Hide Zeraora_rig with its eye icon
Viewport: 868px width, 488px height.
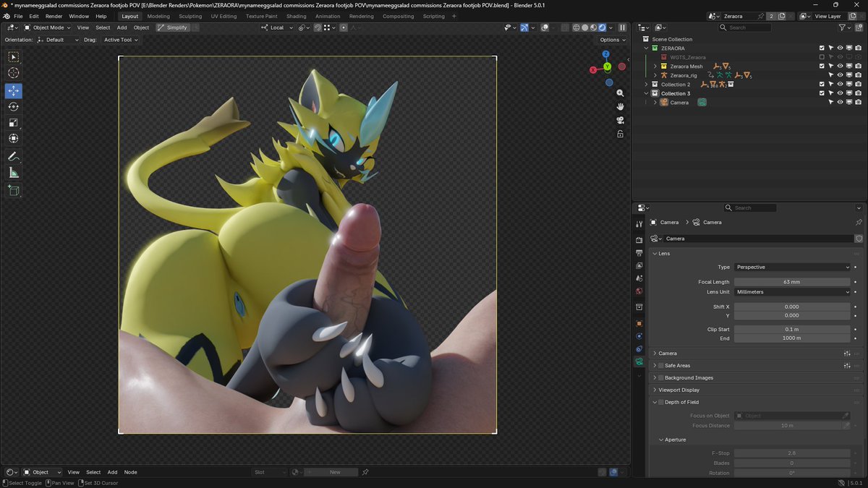[840, 75]
